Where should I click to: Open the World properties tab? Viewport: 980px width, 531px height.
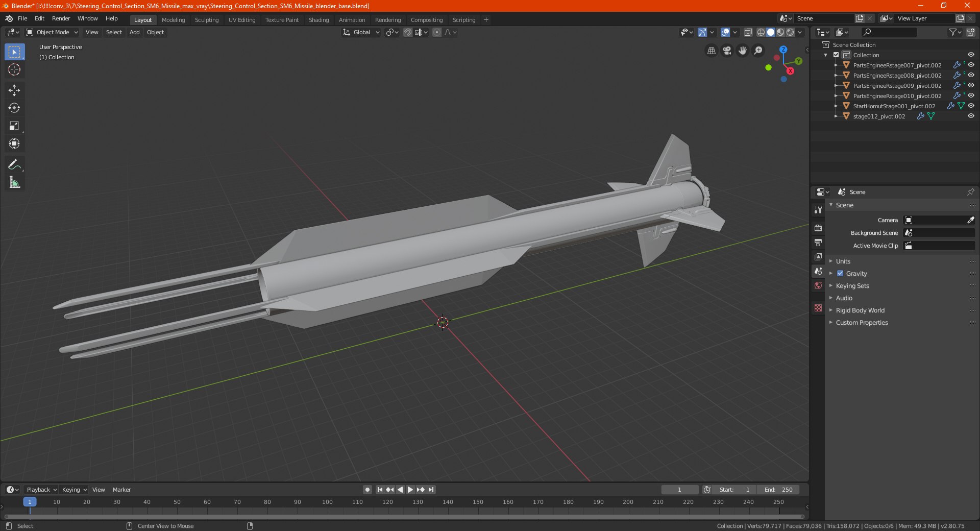[818, 285]
